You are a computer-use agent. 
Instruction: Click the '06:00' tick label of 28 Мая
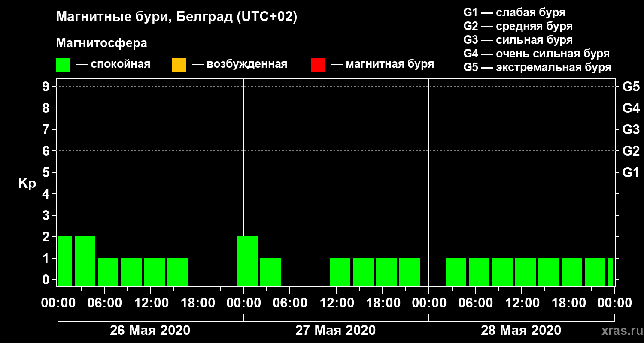tap(475, 303)
